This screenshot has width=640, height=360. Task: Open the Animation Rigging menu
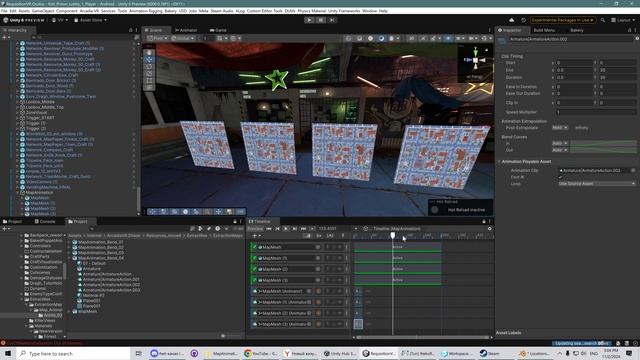tap(146, 11)
